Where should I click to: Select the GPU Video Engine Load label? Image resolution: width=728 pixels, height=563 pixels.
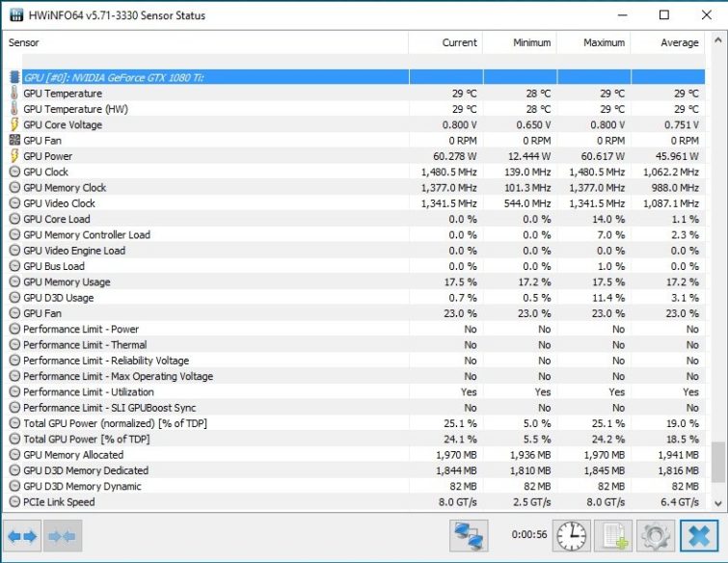click(x=74, y=251)
